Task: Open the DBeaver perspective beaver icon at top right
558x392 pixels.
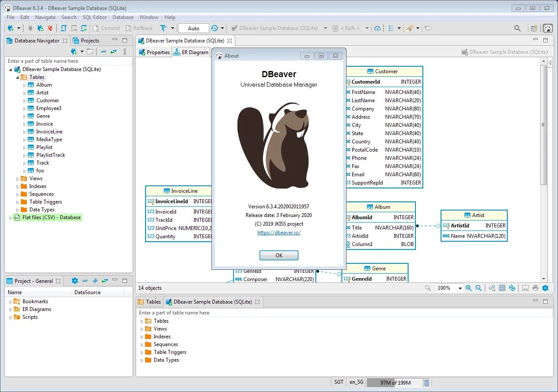Action: [548, 28]
